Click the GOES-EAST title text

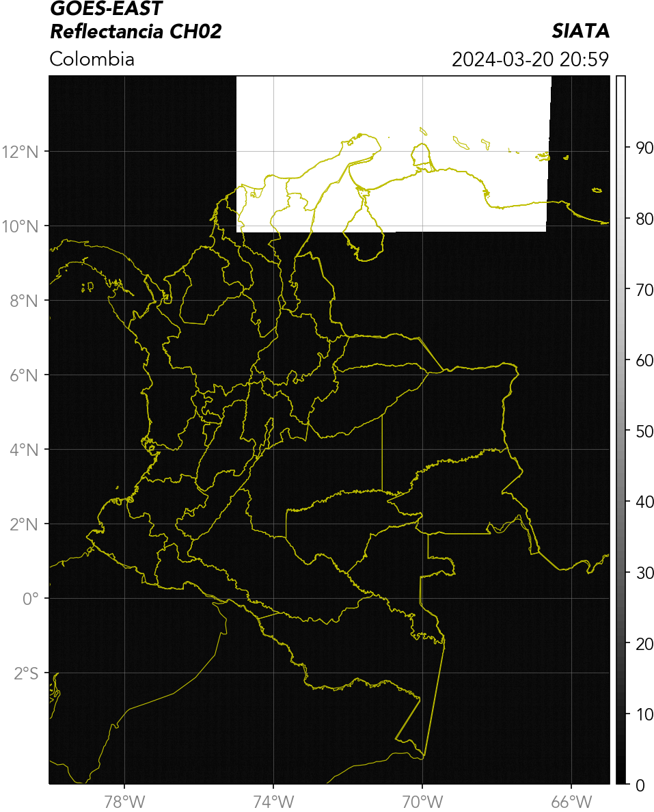[x=106, y=8]
